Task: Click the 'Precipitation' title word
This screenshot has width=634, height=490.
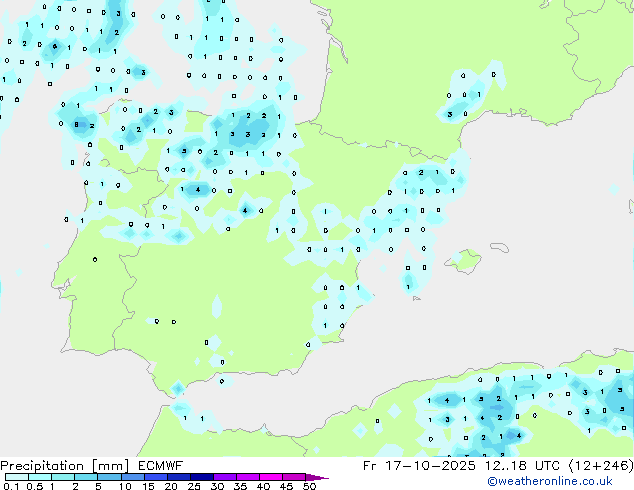Action: click(x=42, y=466)
